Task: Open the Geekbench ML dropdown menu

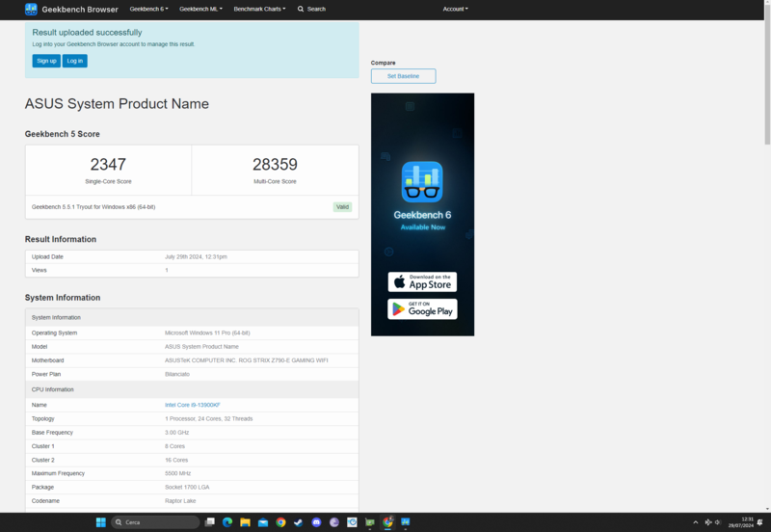Action: pyautogui.click(x=200, y=9)
